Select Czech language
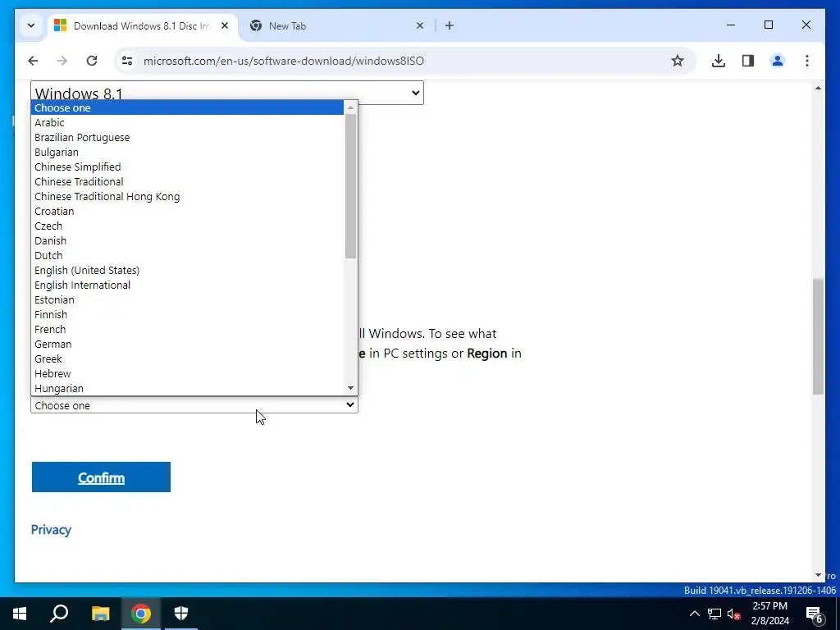 pos(187,226)
